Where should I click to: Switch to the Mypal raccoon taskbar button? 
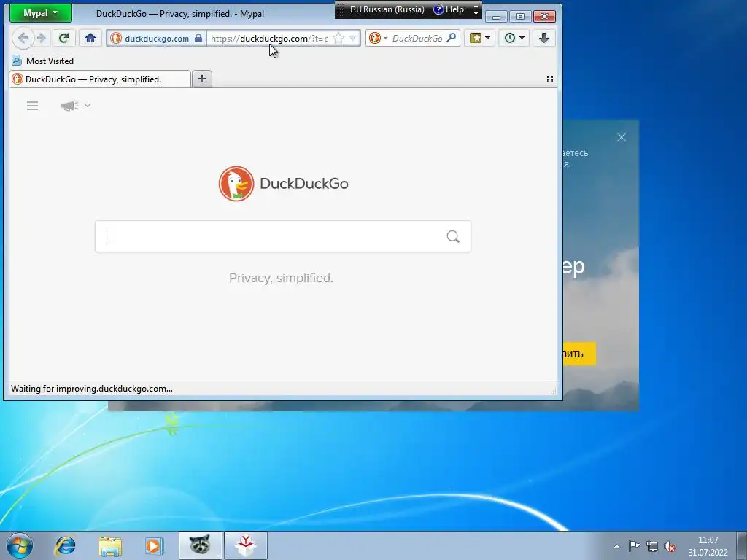(x=200, y=545)
